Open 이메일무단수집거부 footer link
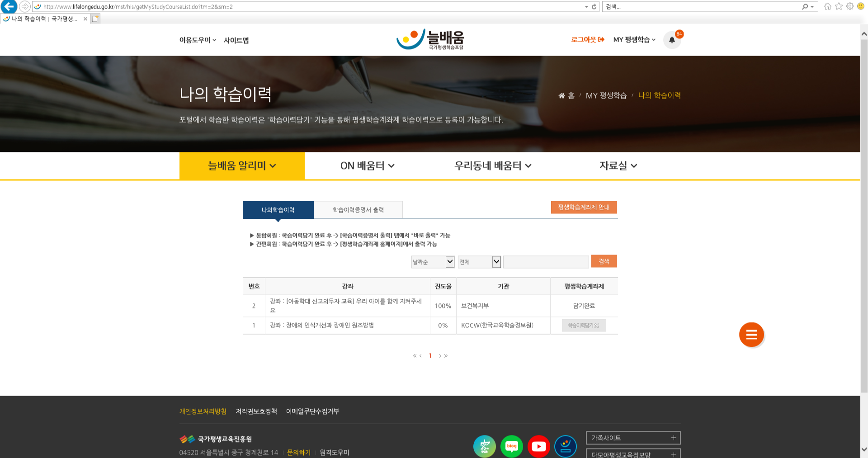868x458 pixels. point(312,411)
